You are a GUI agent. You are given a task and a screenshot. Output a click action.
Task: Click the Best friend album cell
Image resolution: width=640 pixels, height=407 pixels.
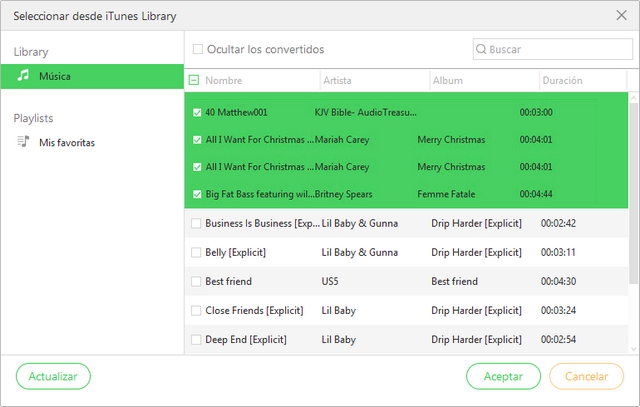[x=454, y=281]
